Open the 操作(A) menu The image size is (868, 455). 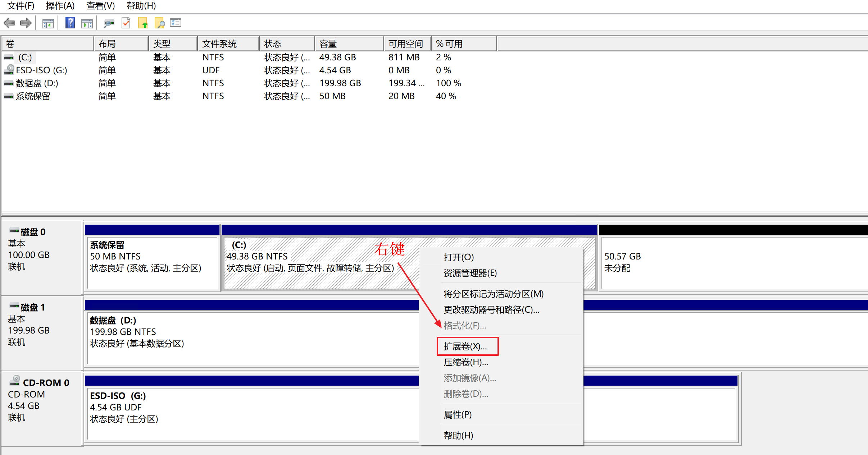tap(60, 6)
